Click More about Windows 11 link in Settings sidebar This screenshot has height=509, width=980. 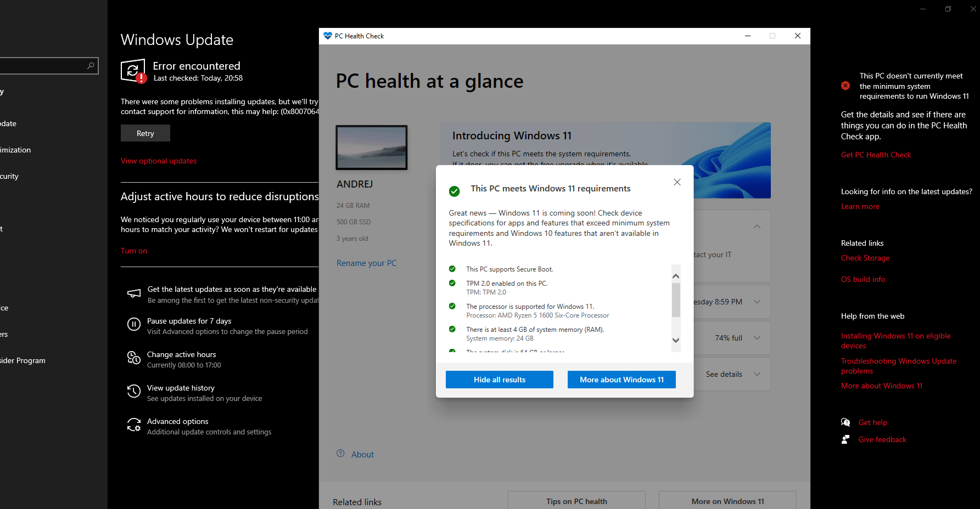click(x=882, y=386)
